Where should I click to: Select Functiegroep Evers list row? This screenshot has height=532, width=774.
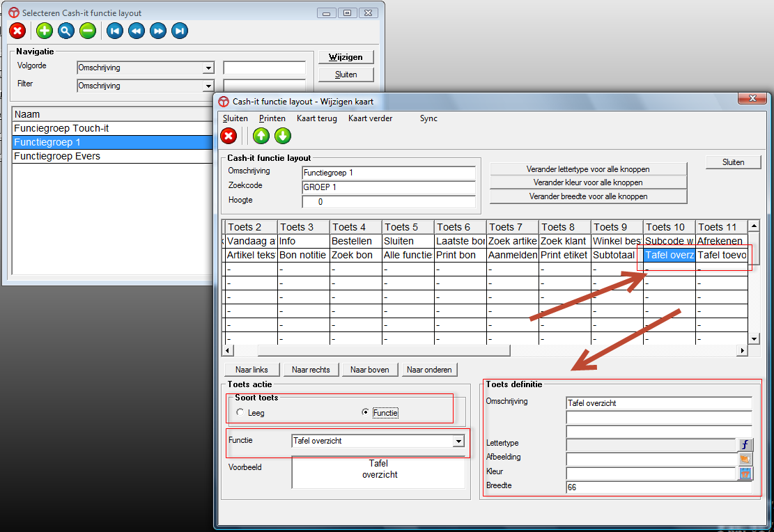tap(113, 156)
